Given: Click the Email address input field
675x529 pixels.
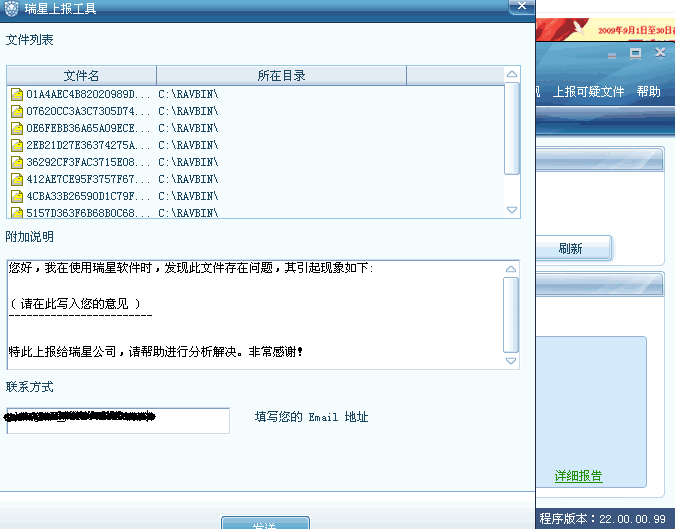Looking at the screenshot, I should [118, 421].
